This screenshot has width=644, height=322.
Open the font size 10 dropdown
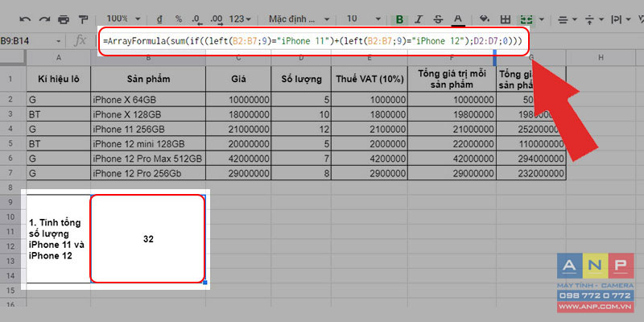364,19
